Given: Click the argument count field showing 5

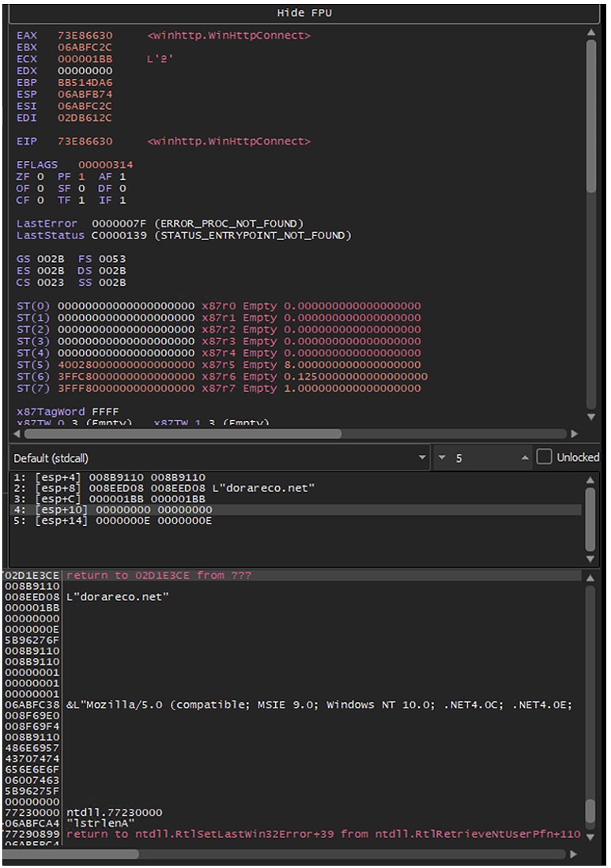Looking at the screenshot, I should click(484, 458).
